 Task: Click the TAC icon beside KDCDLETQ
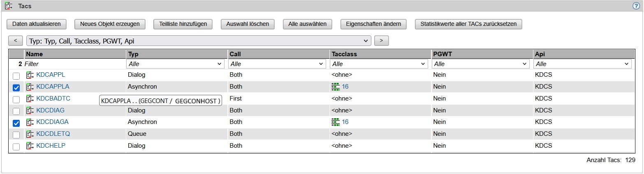[30, 134]
